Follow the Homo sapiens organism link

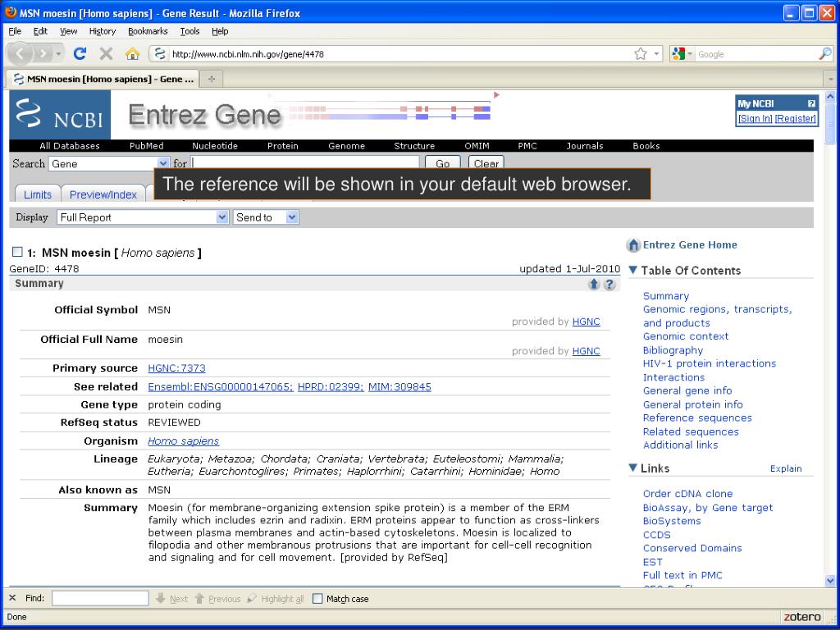click(x=183, y=441)
